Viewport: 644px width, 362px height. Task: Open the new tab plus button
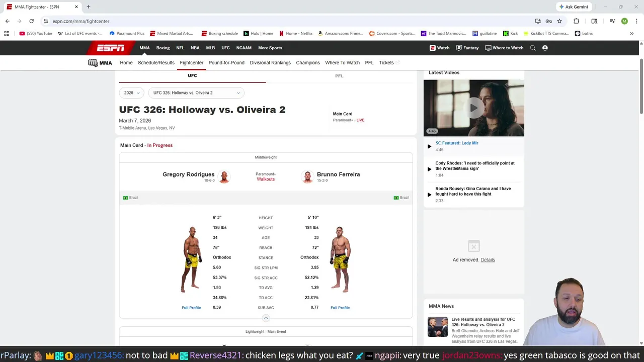click(88, 7)
